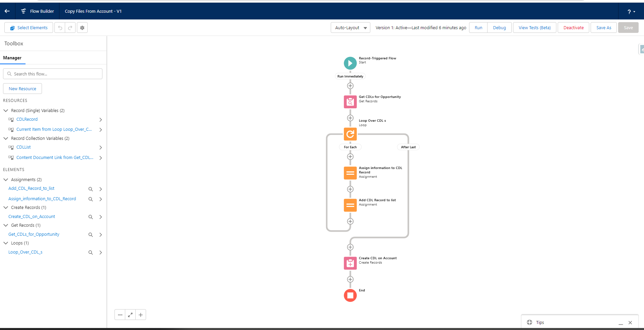Viewport: 644px width, 330px height.
Task: Collapse the Create Records section
Action: [x=6, y=208]
